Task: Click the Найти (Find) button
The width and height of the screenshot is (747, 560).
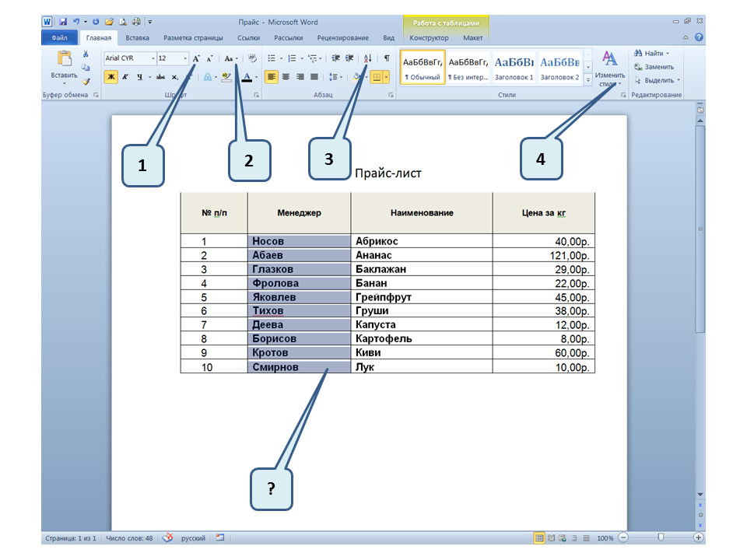Action: click(x=653, y=54)
